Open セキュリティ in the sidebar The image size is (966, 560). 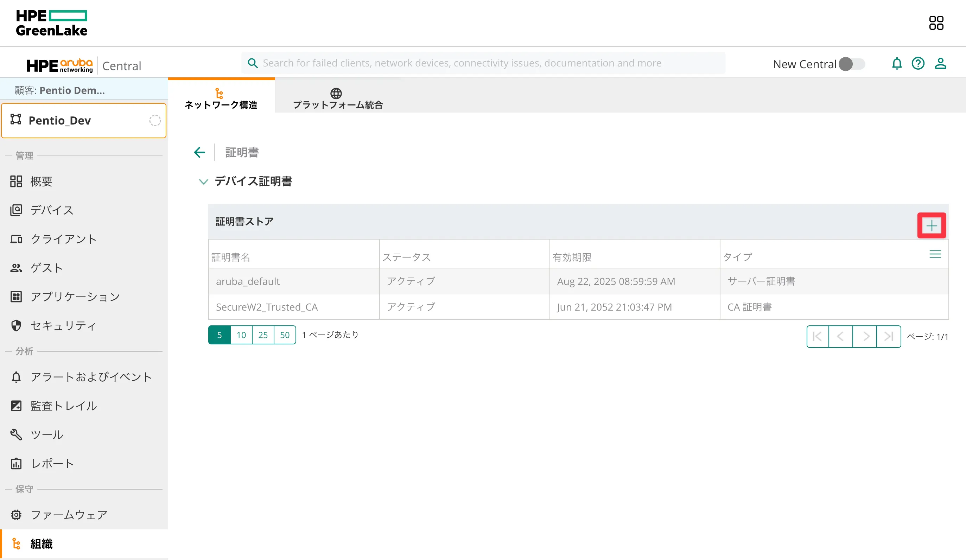[63, 325]
